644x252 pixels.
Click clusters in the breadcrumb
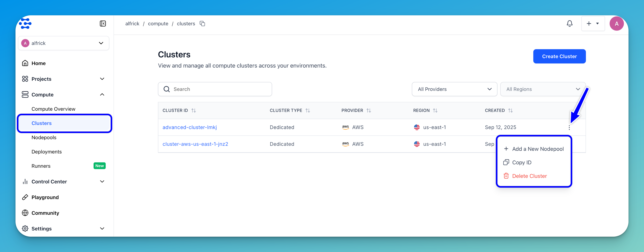pyautogui.click(x=186, y=23)
